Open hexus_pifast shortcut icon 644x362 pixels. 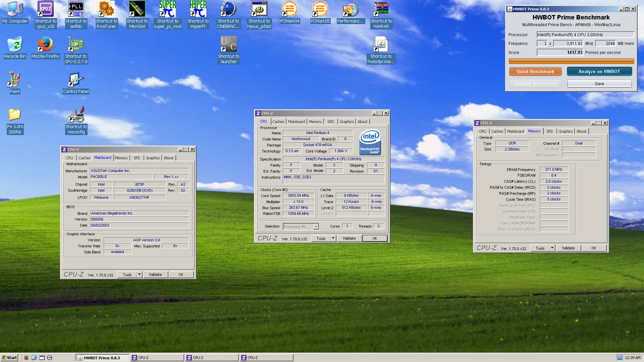tap(259, 15)
